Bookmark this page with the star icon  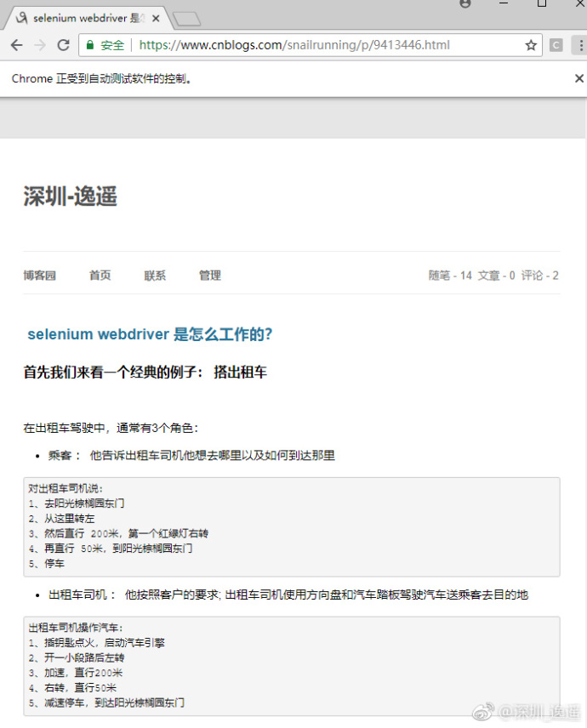[531, 45]
